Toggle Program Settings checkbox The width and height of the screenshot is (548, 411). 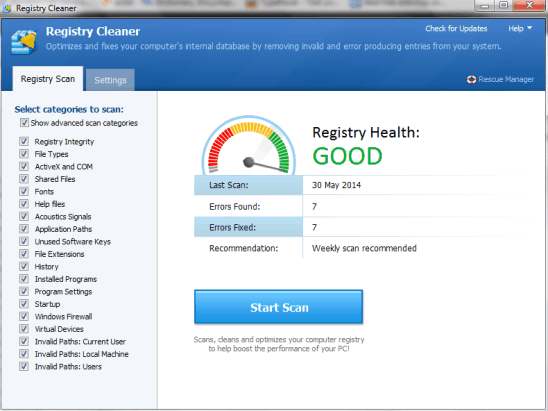point(24,291)
